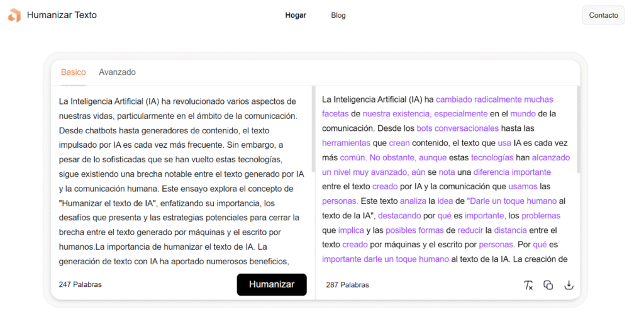Screen dimensions: 644x312
Task: Clear the output text with the Tx icon
Action: click(528, 285)
